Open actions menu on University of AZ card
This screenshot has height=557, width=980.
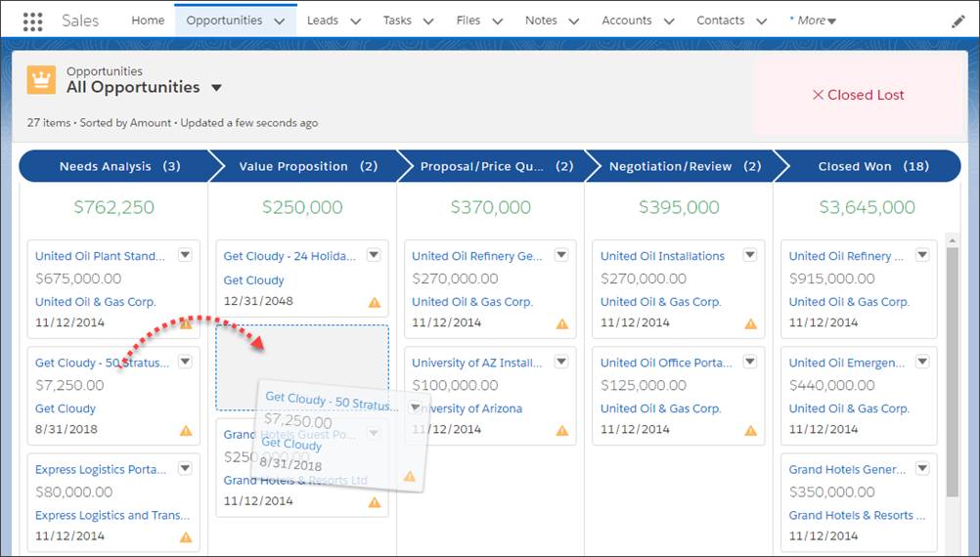pyautogui.click(x=561, y=362)
